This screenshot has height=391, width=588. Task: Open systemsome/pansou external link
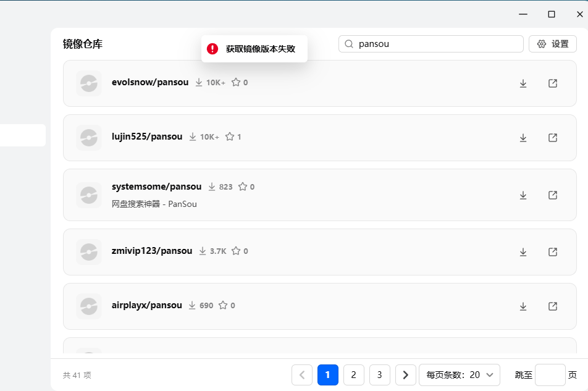(553, 195)
